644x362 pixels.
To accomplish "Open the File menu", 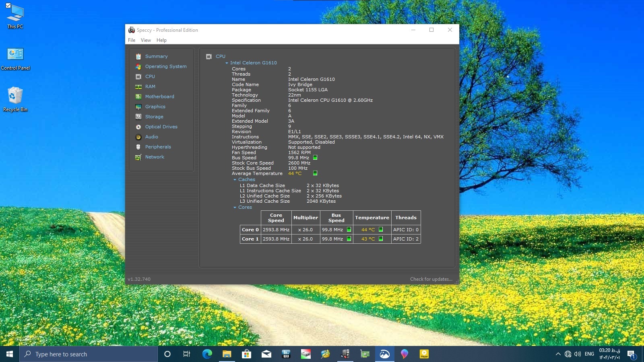I will [132, 40].
